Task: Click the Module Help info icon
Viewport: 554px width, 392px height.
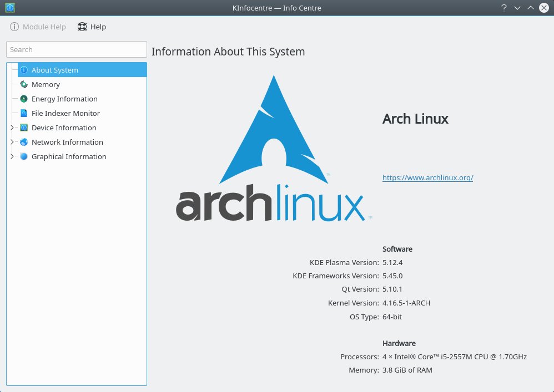Action: point(14,27)
